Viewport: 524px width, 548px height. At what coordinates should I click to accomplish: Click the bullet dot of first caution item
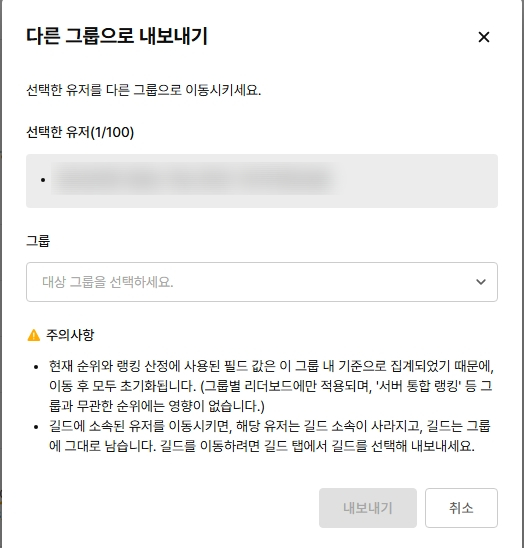pos(36,367)
